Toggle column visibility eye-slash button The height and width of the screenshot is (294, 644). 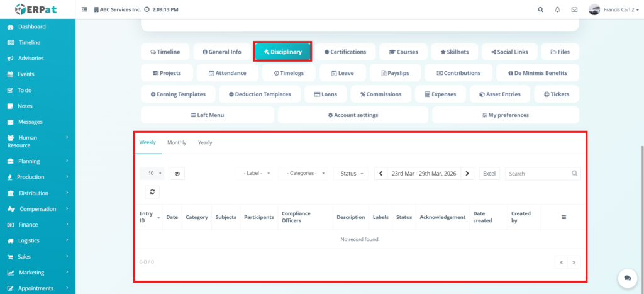[177, 174]
